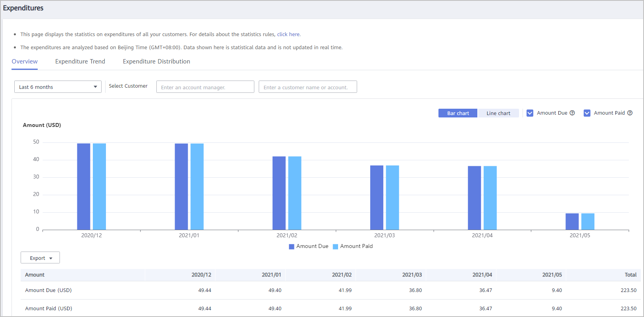This screenshot has width=644, height=317.
Task: Follow the 'click here' statistics rules link
Action: [x=288, y=35]
